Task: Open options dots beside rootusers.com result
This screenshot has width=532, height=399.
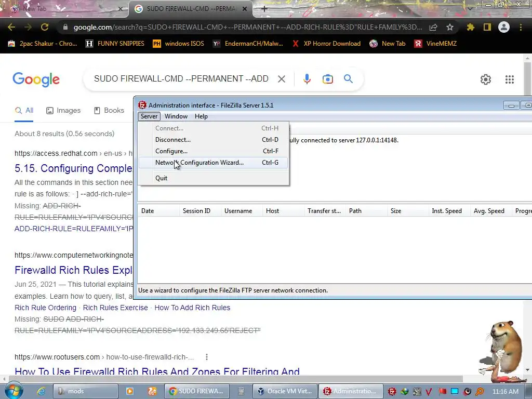Action: point(207,357)
